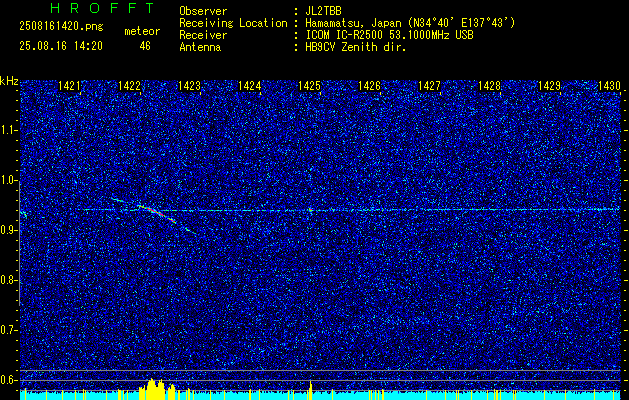Image resolution: width=629 pixels, height=400 pixels.
Task: Click the Receiver label
Action: [x=203, y=35]
